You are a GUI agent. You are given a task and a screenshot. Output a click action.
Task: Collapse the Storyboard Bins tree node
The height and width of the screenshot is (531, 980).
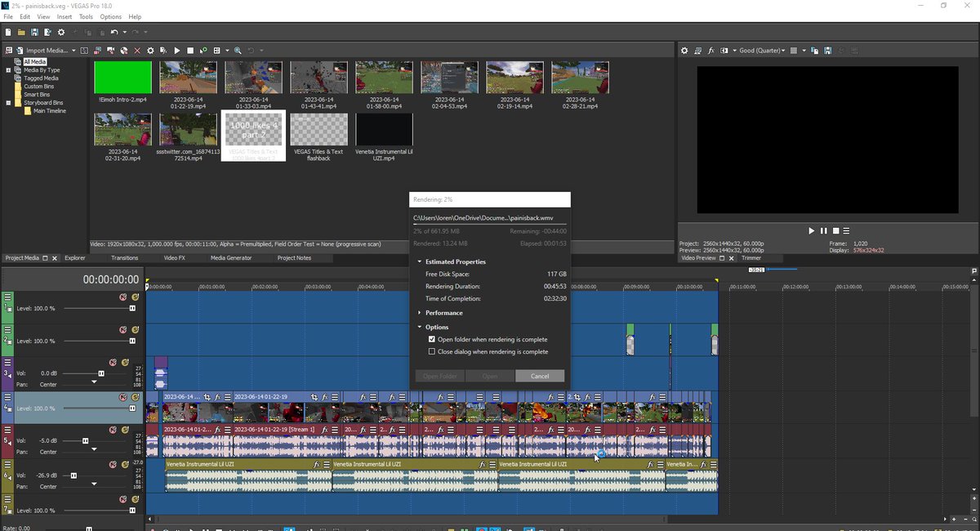[x=8, y=103]
